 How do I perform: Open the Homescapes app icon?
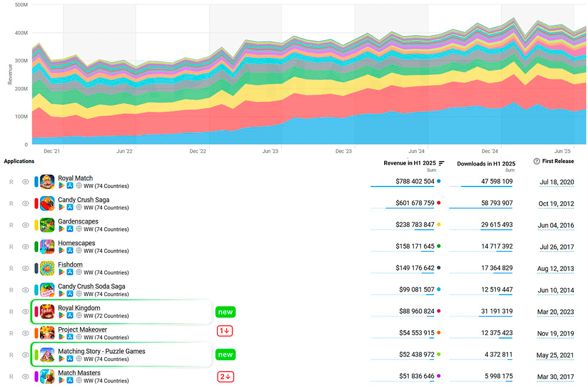[47, 247]
